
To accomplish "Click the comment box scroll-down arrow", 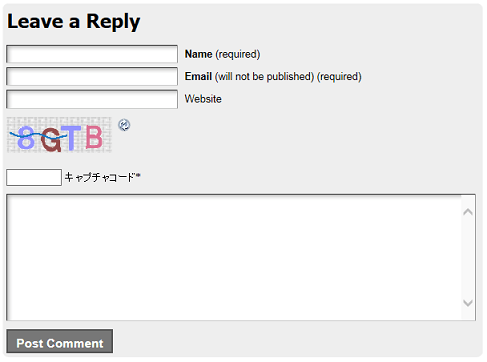I will [468, 303].
